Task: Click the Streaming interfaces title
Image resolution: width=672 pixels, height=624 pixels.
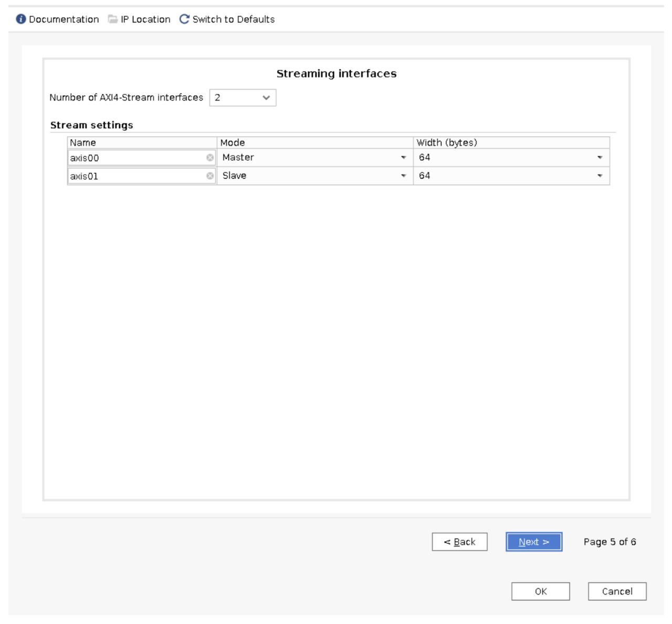Action: (x=337, y=74)
